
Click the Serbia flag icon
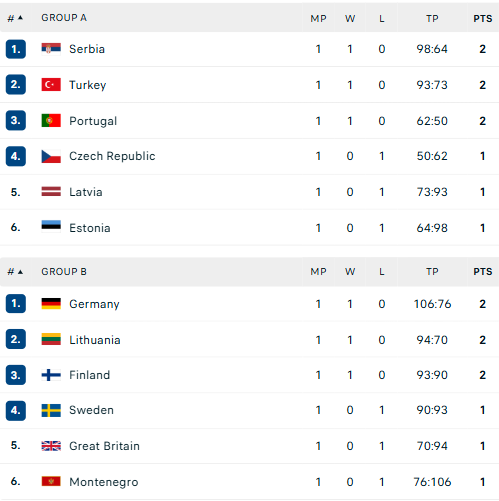coord(51,49)
